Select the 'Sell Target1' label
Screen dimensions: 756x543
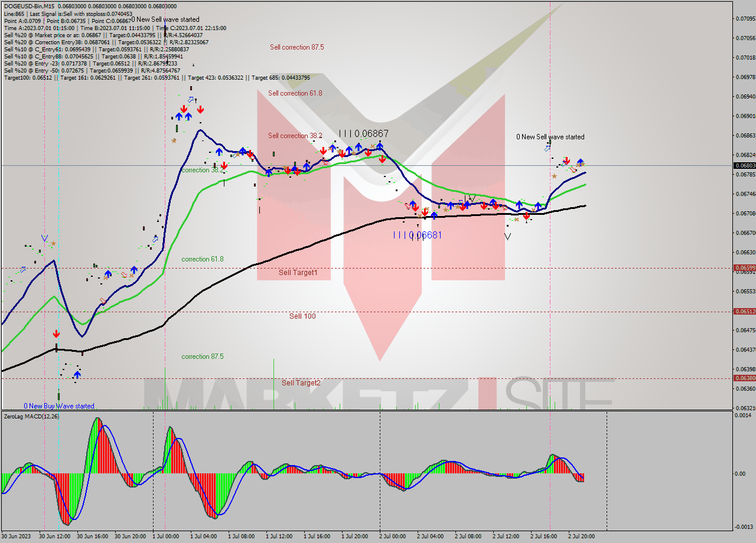298,273
